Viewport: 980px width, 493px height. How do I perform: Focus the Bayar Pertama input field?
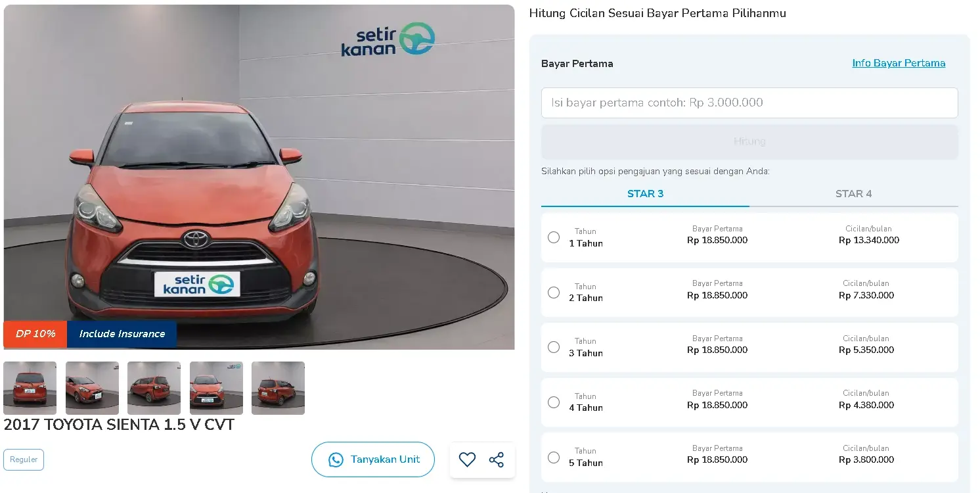749,103
